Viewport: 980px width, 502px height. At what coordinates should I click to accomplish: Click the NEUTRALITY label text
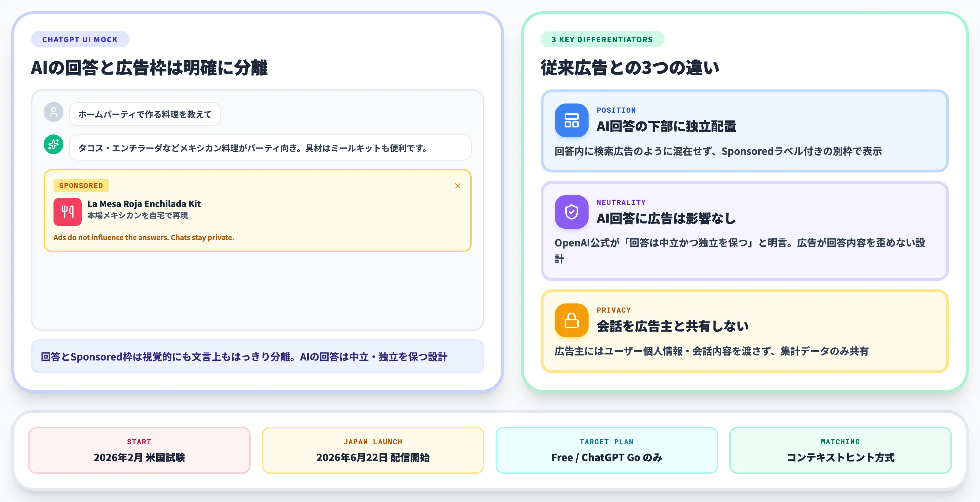[621, 202]
